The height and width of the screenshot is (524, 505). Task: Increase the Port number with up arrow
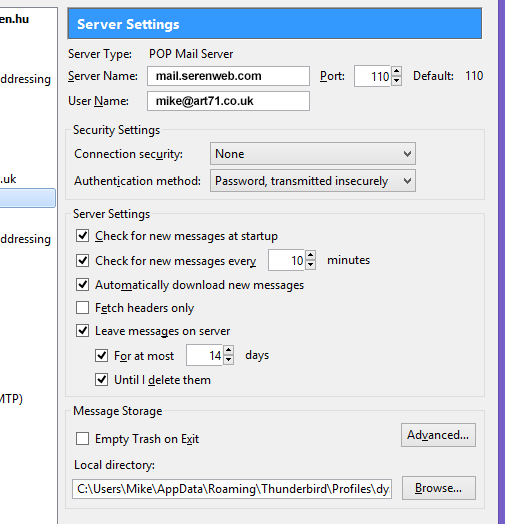[x=396, y=71]
